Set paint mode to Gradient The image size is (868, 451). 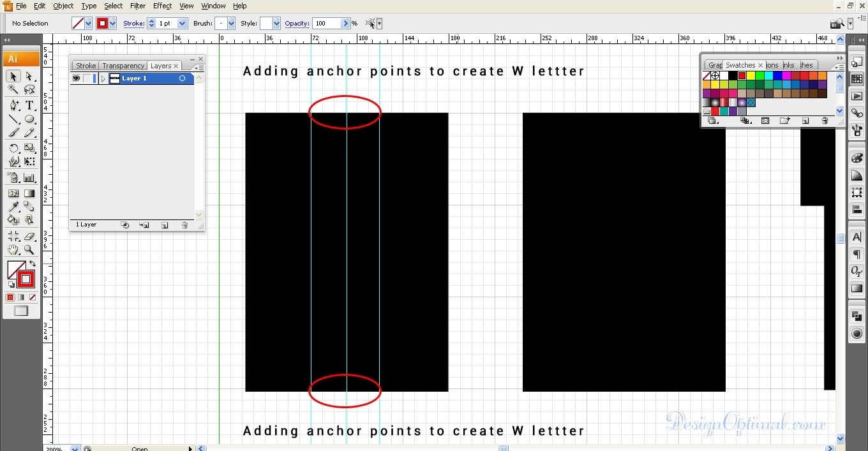(21, 297)
